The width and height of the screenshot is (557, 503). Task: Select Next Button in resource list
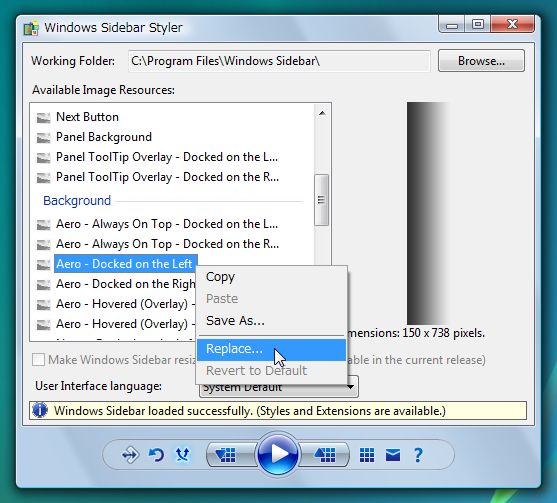pos(87,117)
